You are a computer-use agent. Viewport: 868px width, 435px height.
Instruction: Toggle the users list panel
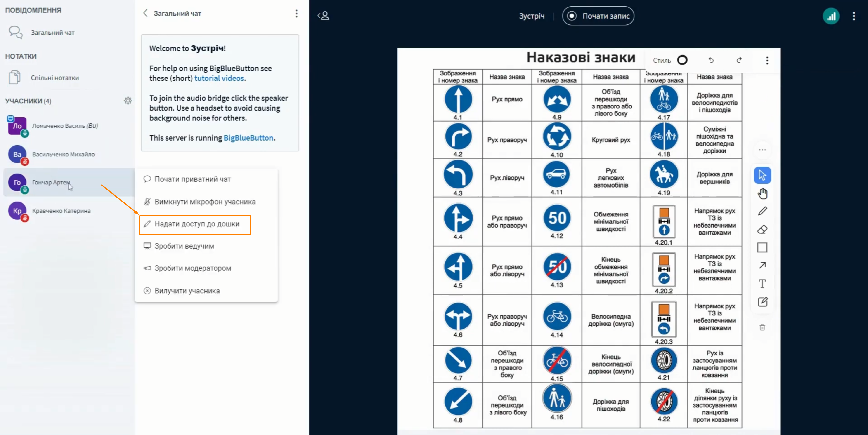click(x=324, y=16)
